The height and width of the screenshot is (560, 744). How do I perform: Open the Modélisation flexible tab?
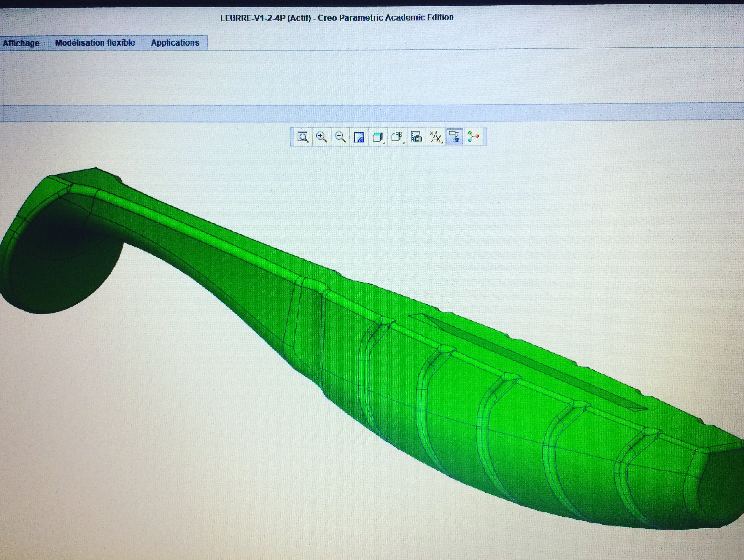95,43
